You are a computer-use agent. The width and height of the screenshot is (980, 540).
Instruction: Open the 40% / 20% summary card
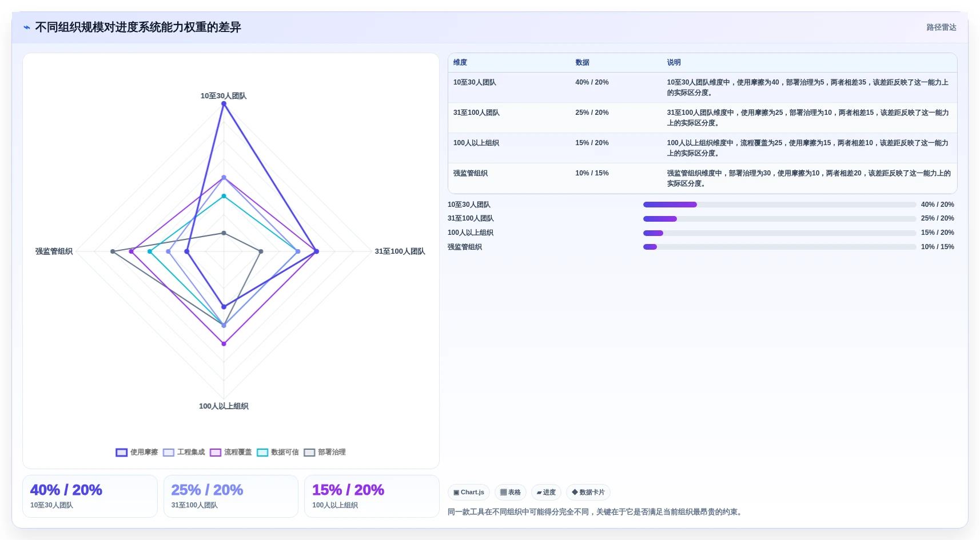[90, 497]
